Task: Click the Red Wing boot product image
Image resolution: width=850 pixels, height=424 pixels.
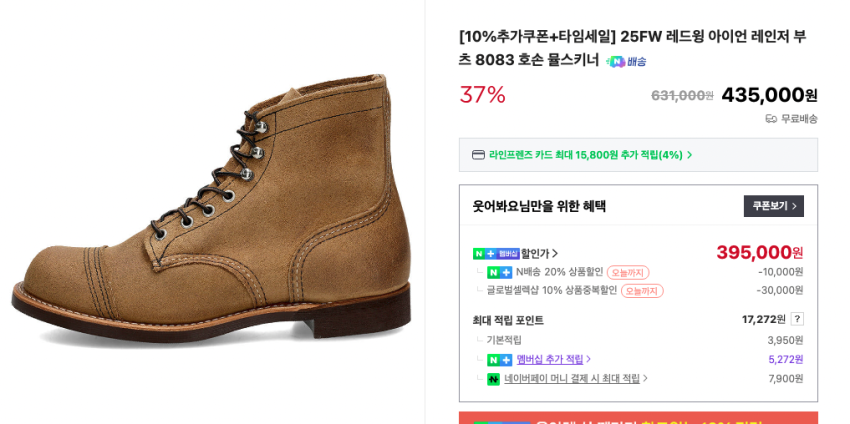Action: point(212,212)
